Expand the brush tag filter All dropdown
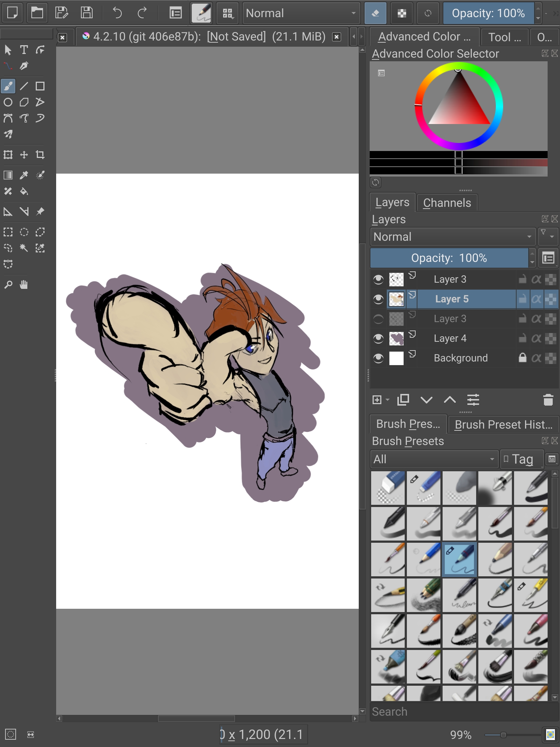Image resolution: width=560 pixels, height=747 pixels. point(434,459)
